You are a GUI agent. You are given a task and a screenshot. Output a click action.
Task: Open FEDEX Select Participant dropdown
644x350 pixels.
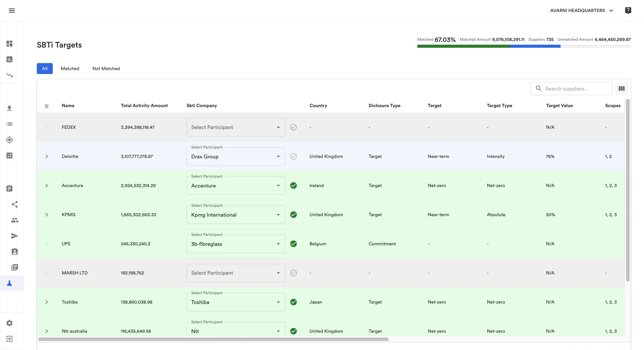236,127
